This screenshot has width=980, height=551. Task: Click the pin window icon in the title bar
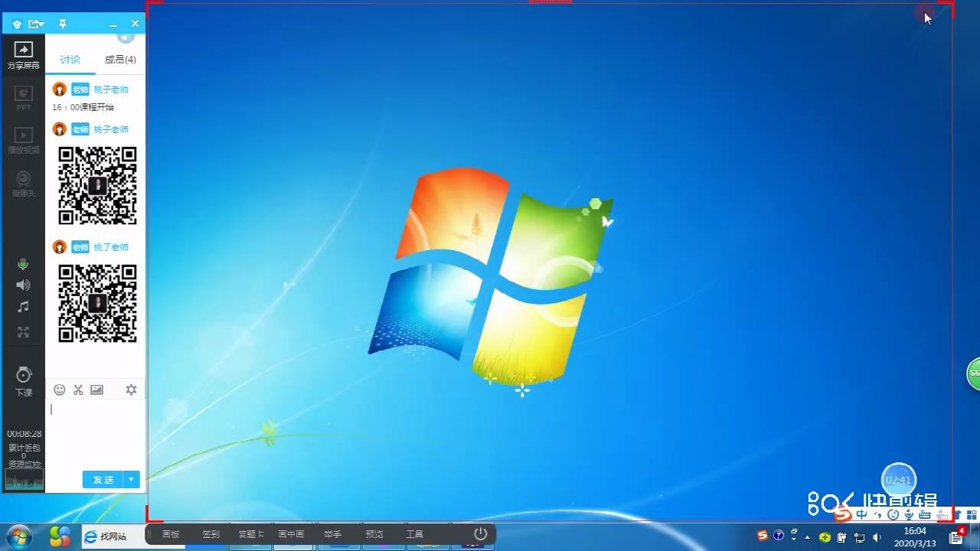tap(63, 24)
